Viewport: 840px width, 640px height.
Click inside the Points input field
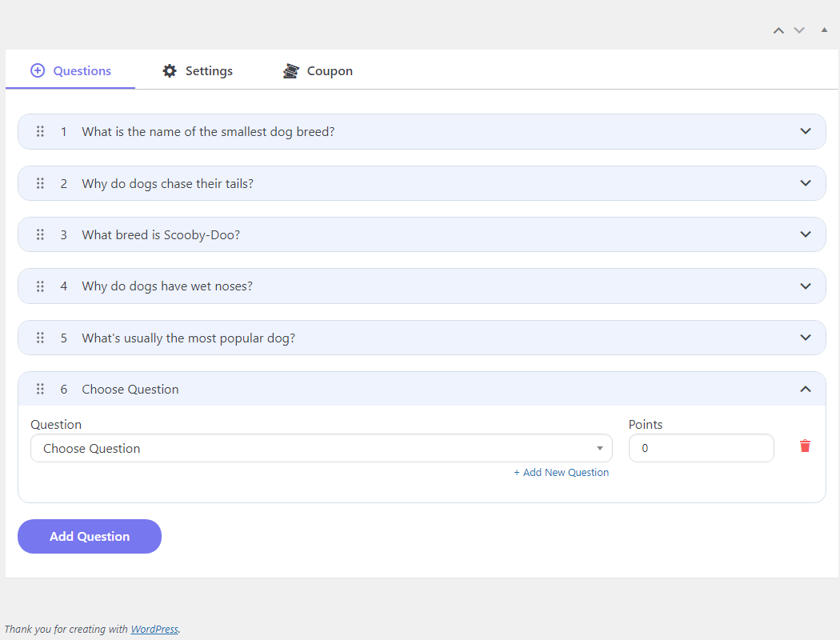[702, 448]
